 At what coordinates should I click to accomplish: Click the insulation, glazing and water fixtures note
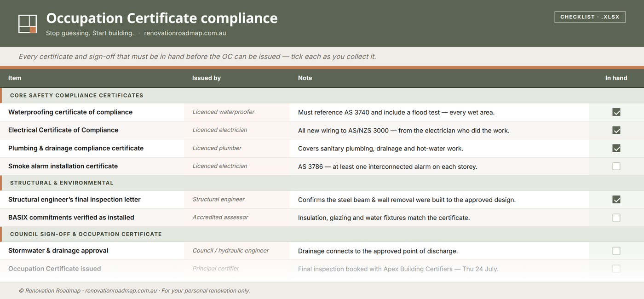pyautogui.click(x=384, y=218)
